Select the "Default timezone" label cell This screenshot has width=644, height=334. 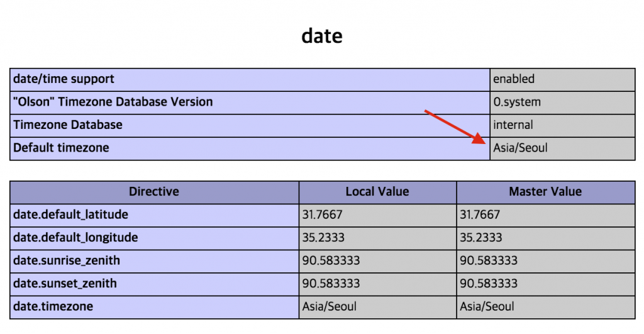pyautogui.click(x=250, y=148)
